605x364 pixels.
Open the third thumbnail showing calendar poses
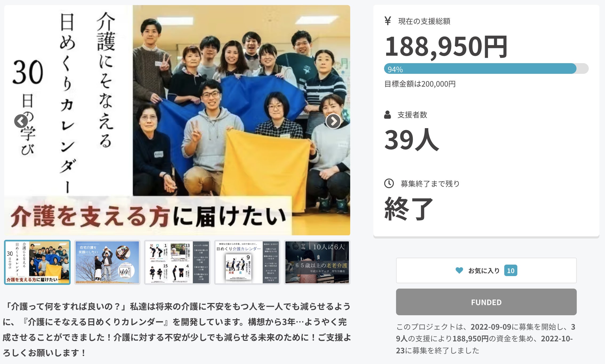(x=177, y=262)
